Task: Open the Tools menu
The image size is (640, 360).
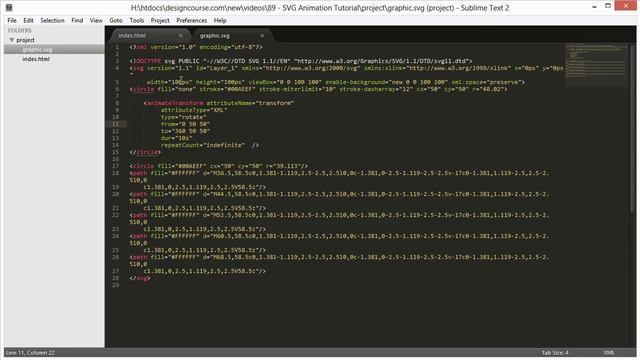Action: [137, 20]
